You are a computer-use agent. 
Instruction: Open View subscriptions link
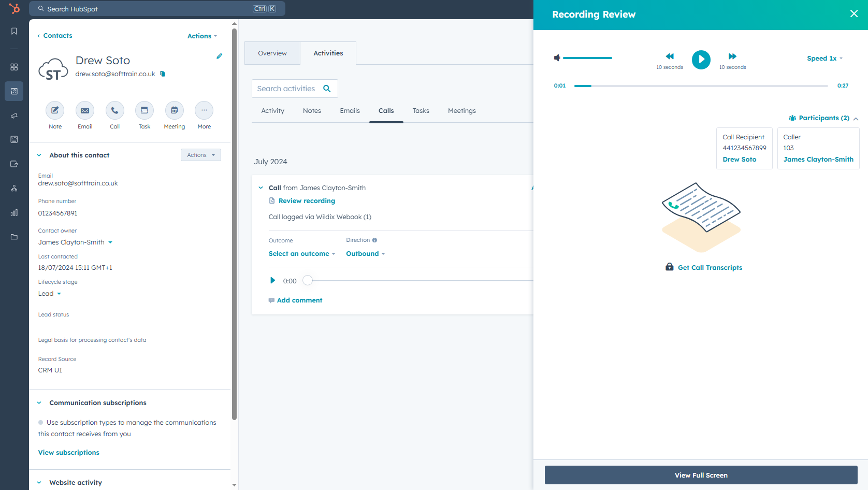(69, 453)
